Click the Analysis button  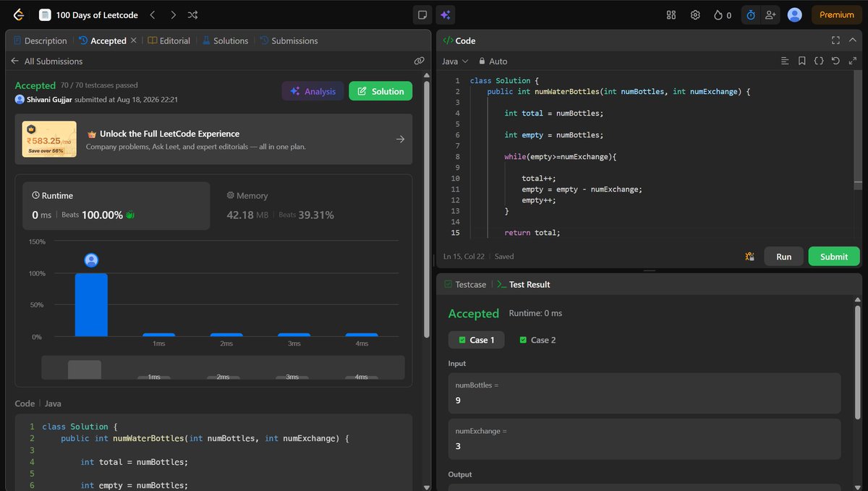coord(312,91)
